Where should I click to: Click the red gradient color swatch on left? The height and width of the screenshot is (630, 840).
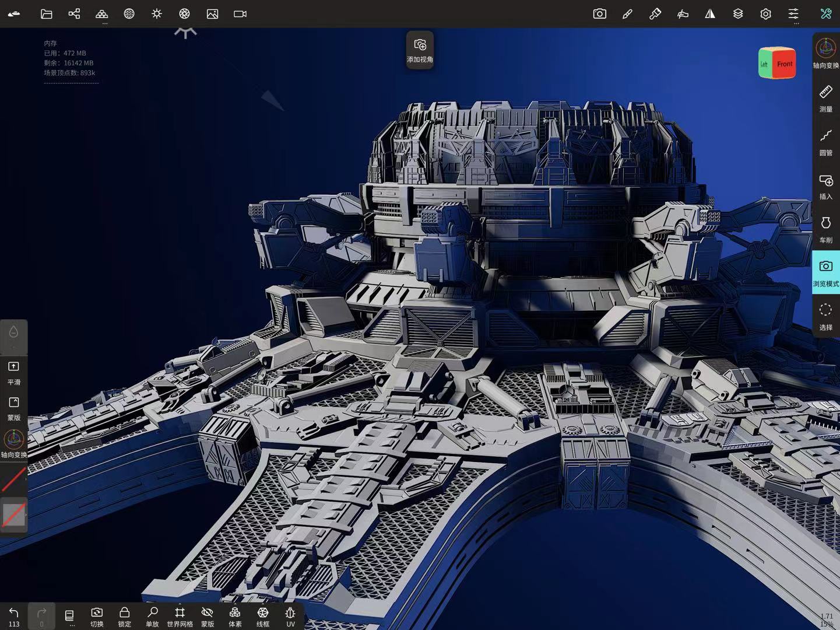(13, 478)
